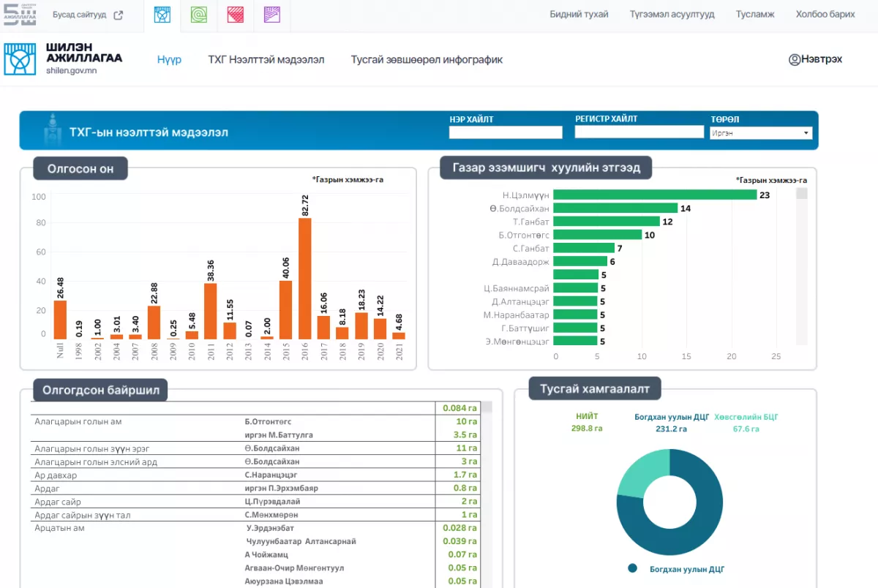Select chart bar for Ө.Болдсайхан valued 14

(615, 208)
